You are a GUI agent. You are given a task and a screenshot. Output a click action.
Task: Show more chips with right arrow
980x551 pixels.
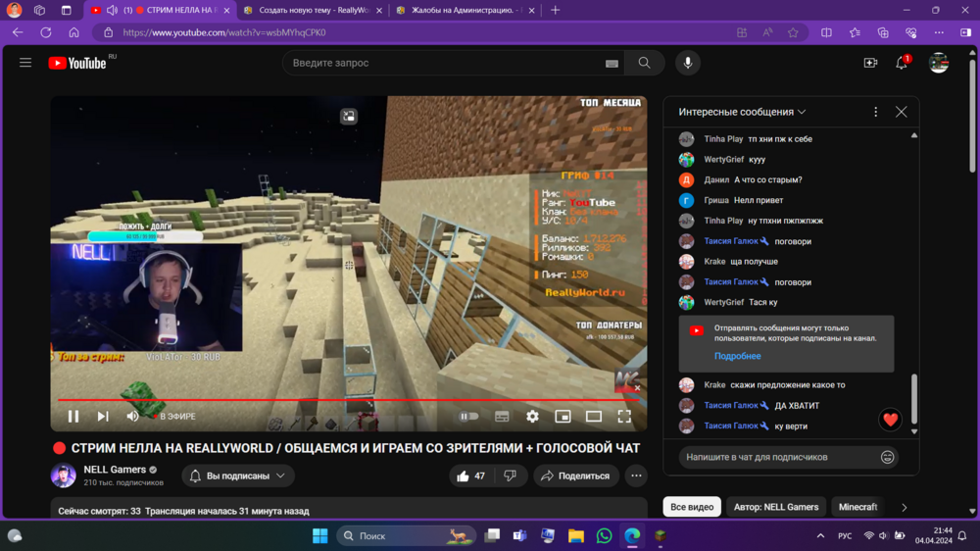(x=904, y=507)
